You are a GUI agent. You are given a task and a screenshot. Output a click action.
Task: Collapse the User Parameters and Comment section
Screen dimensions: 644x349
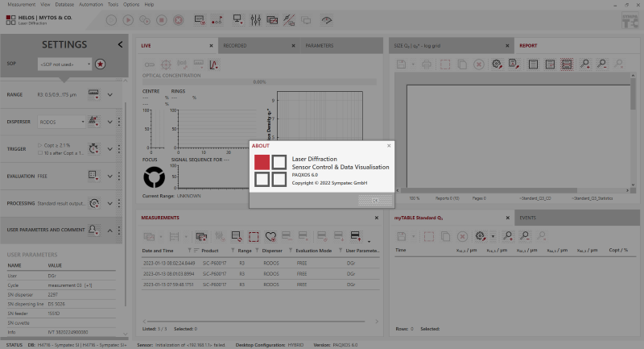pyautogui.click(x=110, y=231)
